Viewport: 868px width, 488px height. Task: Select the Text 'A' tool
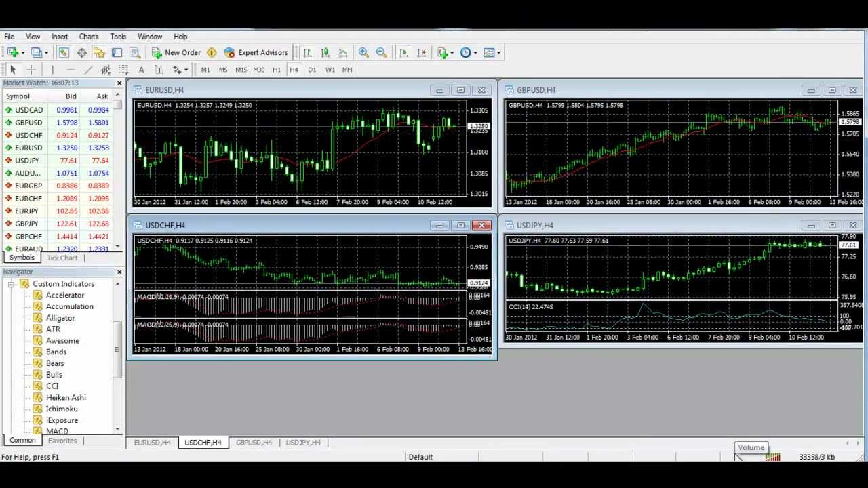coord(141,70)
